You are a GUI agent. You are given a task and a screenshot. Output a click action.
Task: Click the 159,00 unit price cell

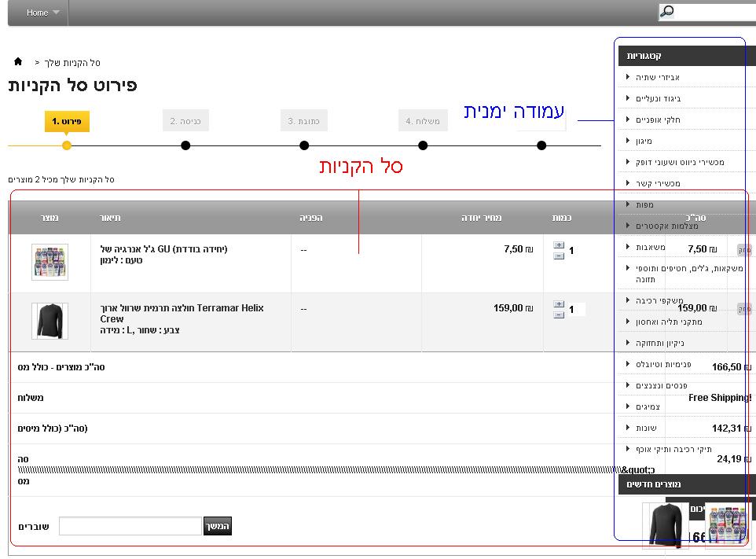513,307
